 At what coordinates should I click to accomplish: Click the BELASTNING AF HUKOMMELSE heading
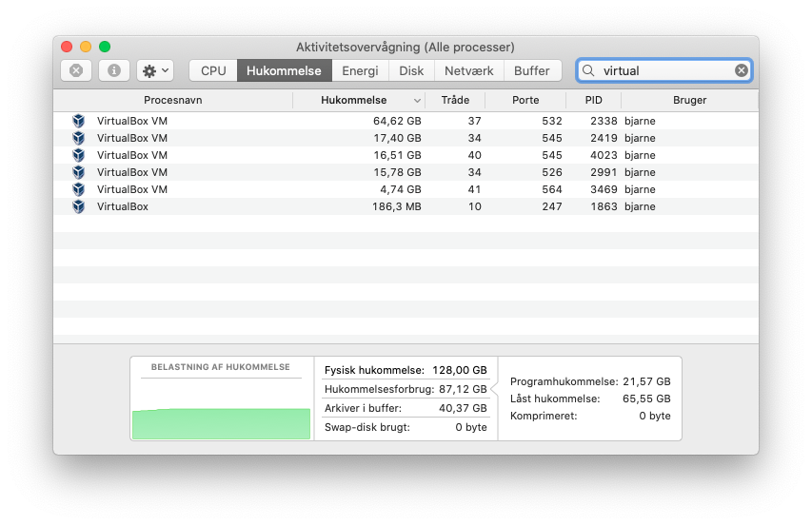[221, 367]
